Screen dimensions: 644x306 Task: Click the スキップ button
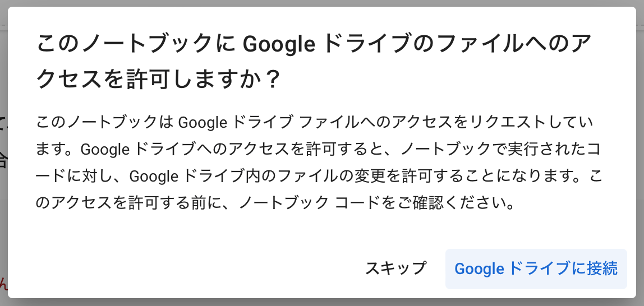pyautogui.click(x=395, y=268)
